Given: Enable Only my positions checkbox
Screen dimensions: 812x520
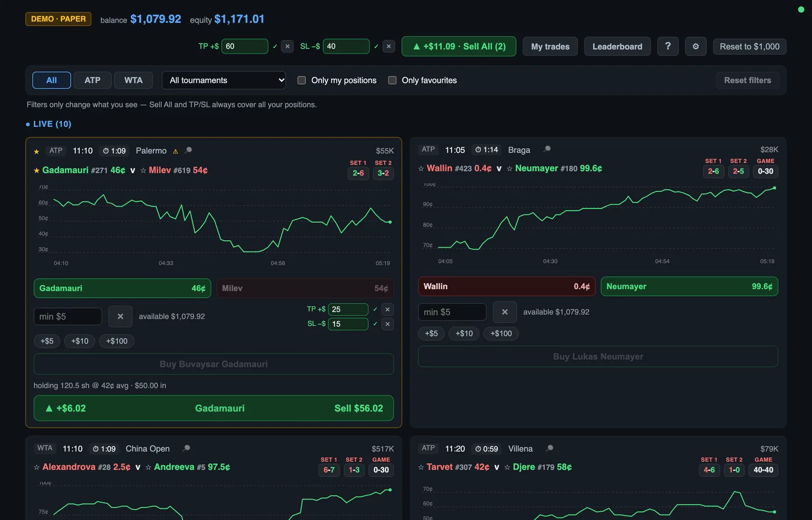Looking at the screenshot, I should (x=301, y=80).
